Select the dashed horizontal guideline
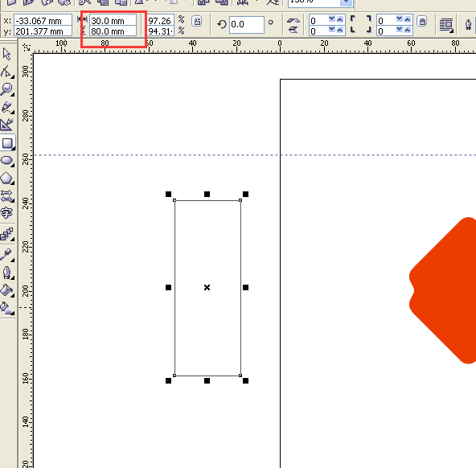The width and height of the screenshot is (476, 468). click(254, 155)
